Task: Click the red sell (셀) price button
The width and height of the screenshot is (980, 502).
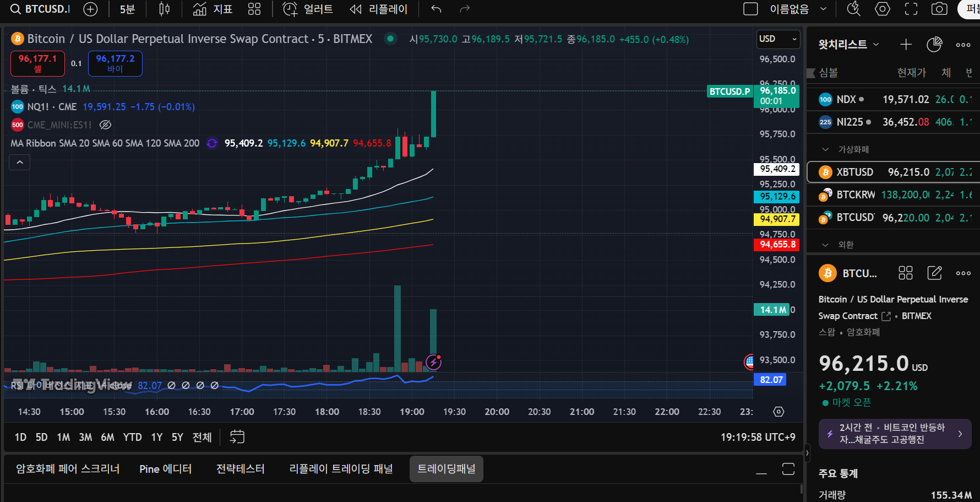Action: (37, 63)
